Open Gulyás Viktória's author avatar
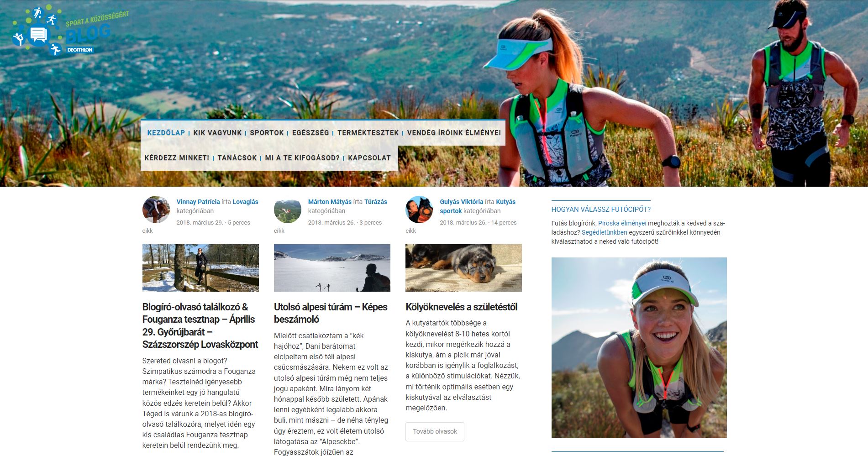Viewport: 868px width, 456px height. [419, 210]
